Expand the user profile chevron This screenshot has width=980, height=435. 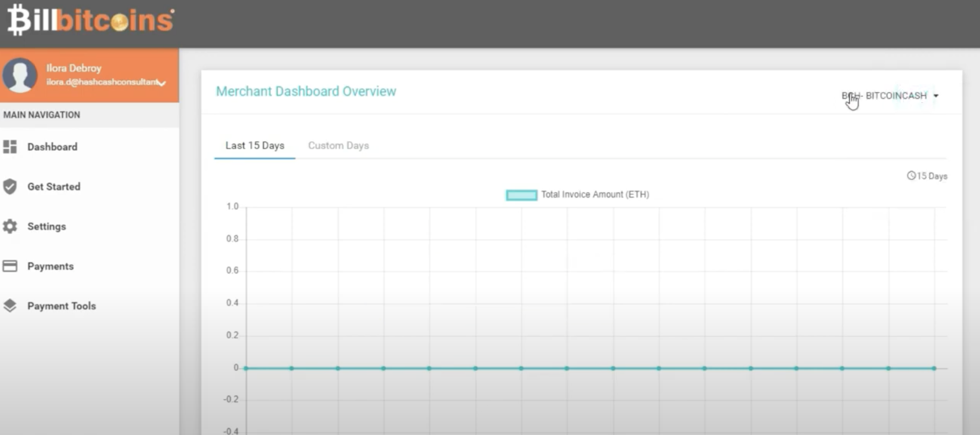tap(162, 83)
